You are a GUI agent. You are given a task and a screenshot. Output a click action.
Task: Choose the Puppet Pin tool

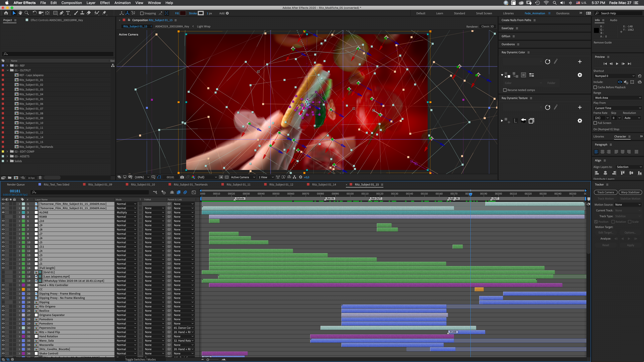tap(104, 13)
